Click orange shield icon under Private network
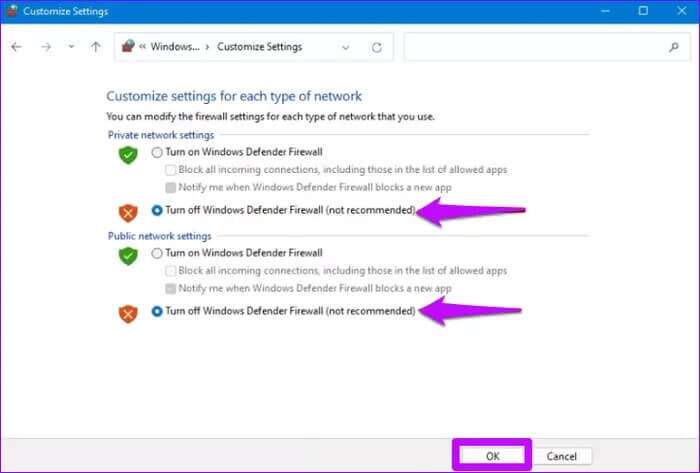The width and height of the screenshot is (700, 473). 128,213
